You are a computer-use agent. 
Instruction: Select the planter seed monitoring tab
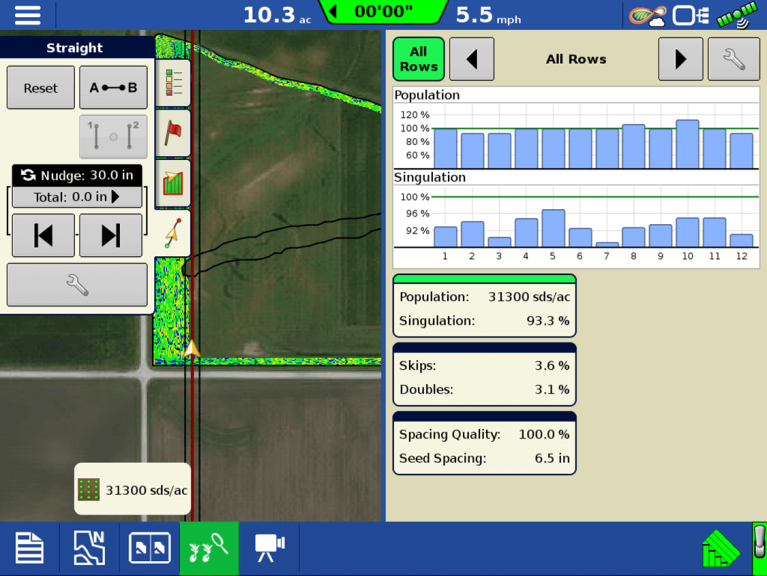click(x=209, y=547)
